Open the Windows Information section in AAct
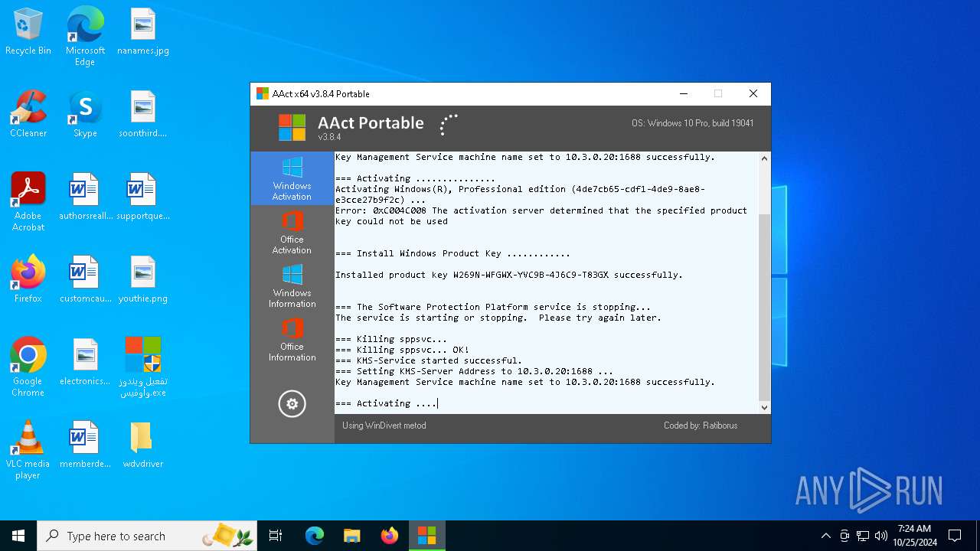This screenshot has height=551, width=980. pos(292,285)
